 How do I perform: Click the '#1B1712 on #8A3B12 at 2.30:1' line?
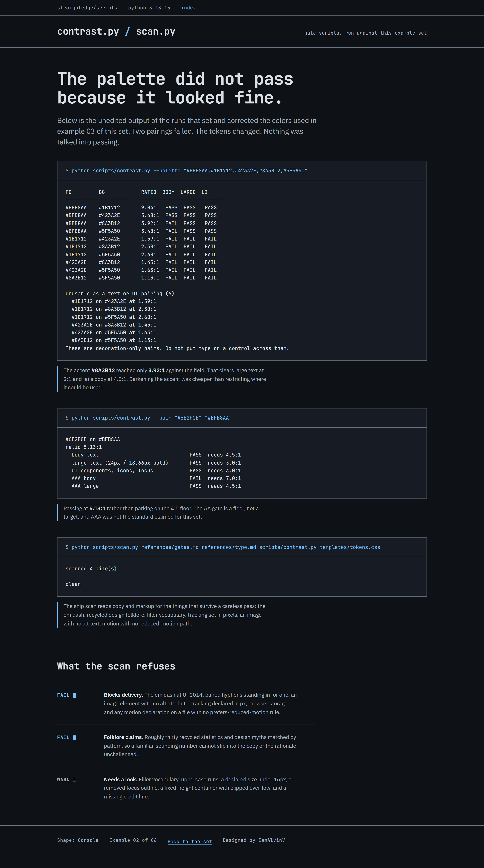tap(114, 309)
